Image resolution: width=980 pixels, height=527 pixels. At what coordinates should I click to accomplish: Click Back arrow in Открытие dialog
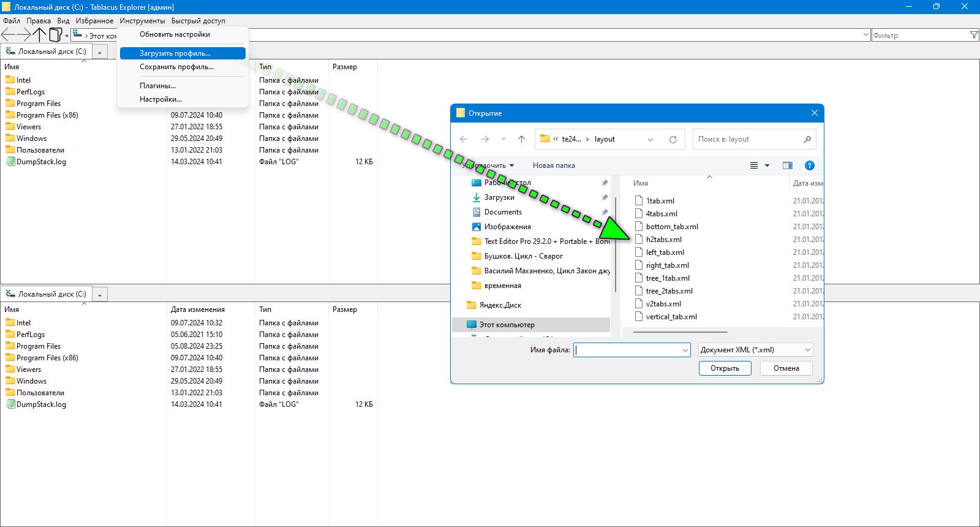point(464,139)
